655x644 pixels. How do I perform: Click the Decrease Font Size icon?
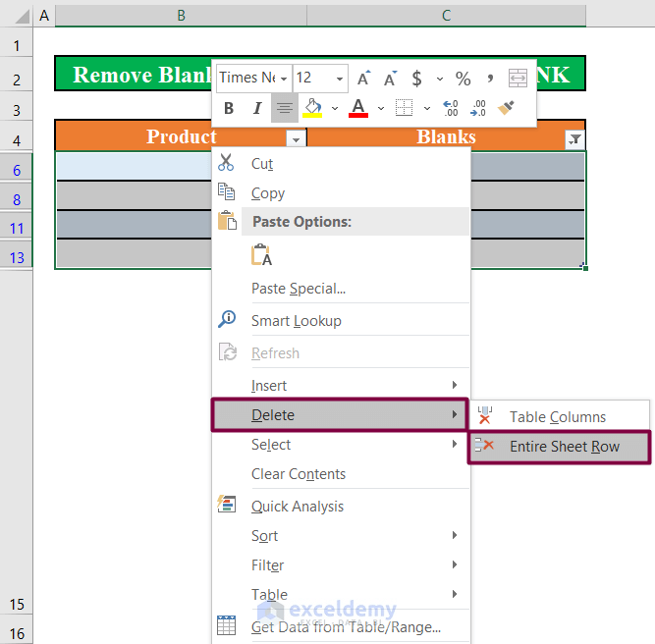(x=390, y=79)
